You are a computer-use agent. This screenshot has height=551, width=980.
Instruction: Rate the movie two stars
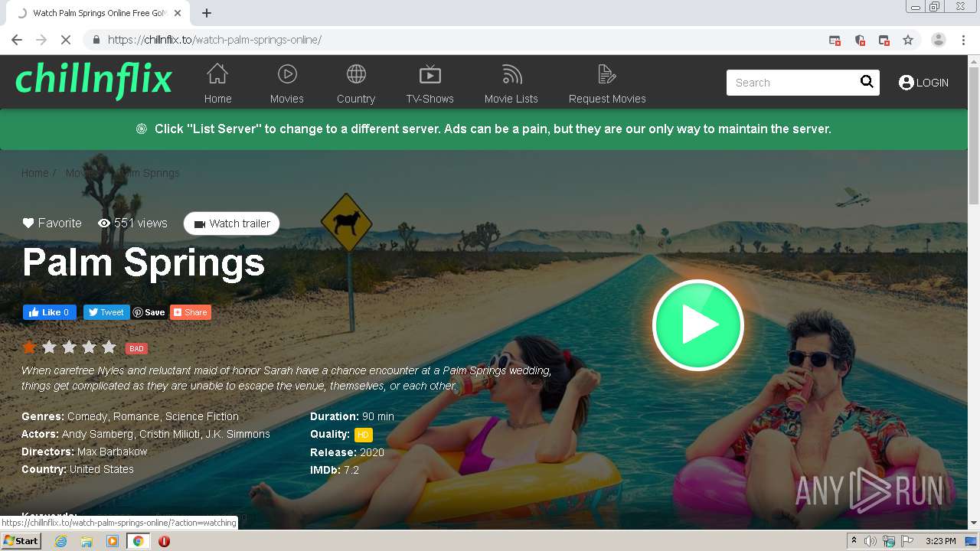pos(49,347)
